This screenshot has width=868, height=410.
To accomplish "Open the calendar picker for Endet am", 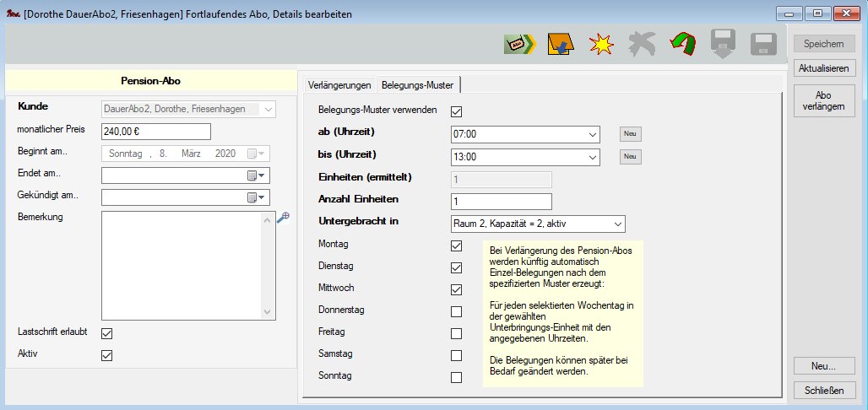I will (256, 175).
